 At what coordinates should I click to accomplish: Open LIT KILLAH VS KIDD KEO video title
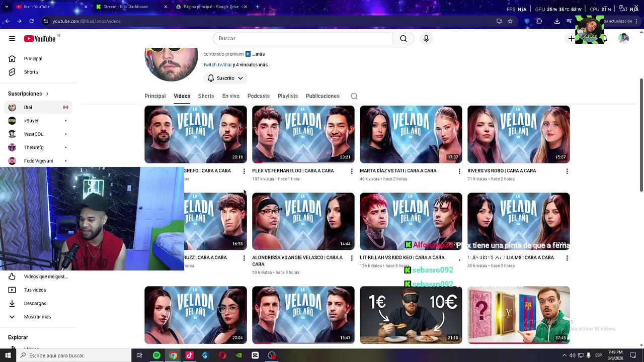pyautogui.click(x=402, y=258)
